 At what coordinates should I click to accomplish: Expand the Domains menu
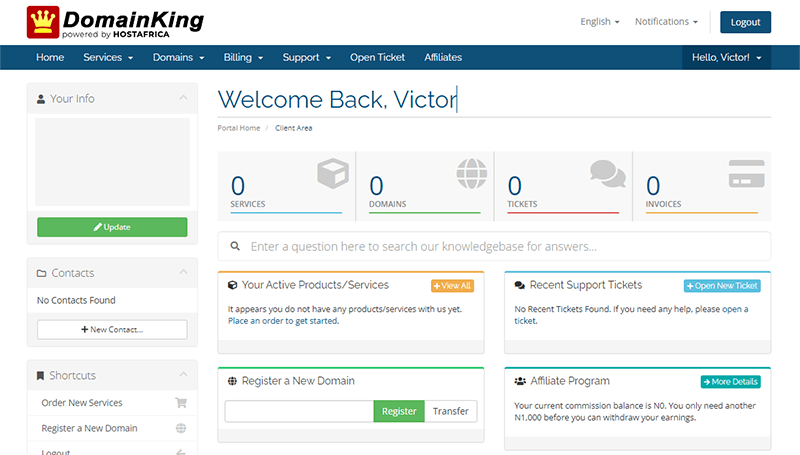[179, 57]
